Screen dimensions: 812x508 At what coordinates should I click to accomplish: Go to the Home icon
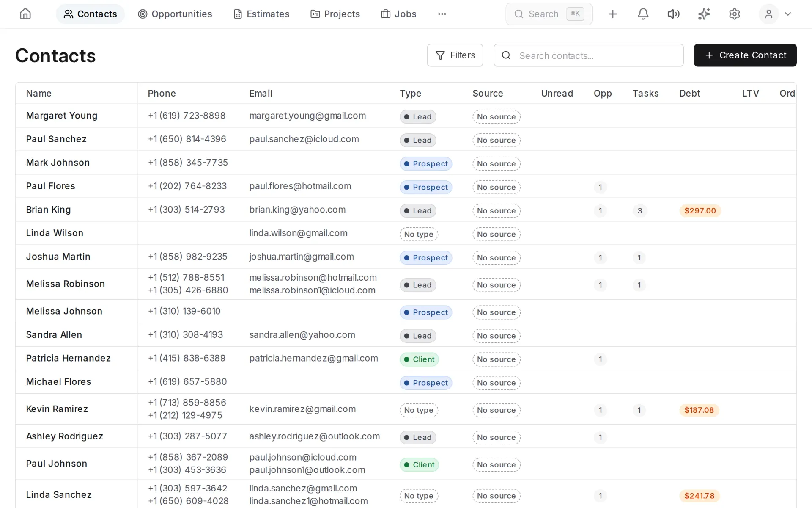coord(25,14)
